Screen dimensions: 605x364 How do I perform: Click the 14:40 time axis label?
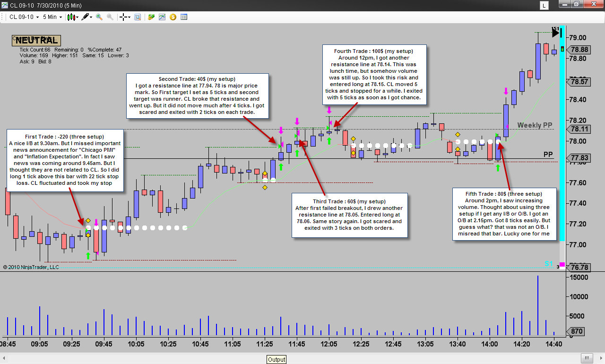point(554,344)
